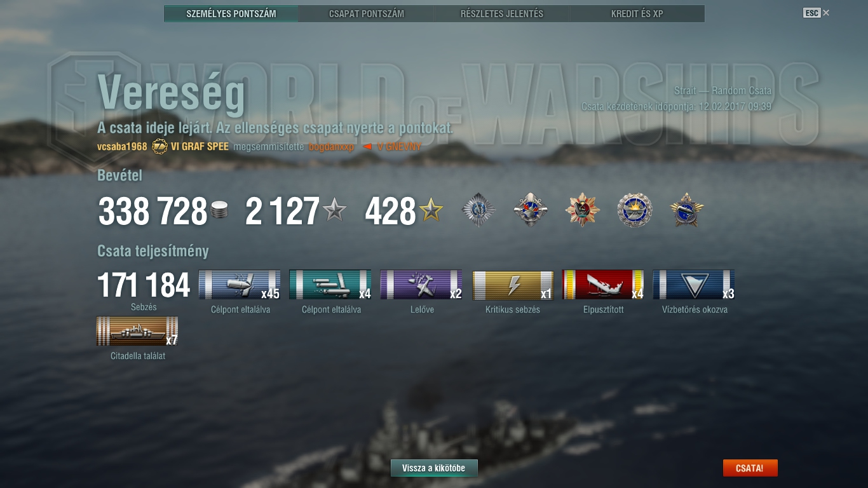
Task: Click the Citadella találat bronze ribbon
Action: point(137,331)
